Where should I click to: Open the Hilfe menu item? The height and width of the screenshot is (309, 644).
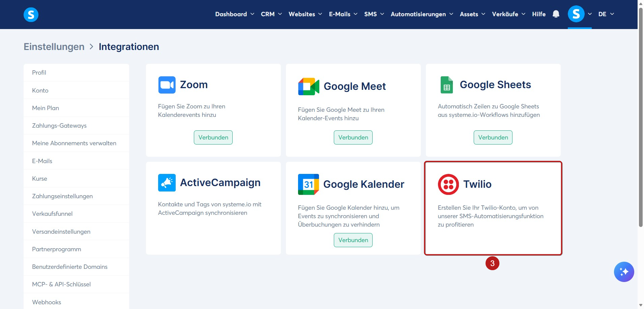click(539, 14)
